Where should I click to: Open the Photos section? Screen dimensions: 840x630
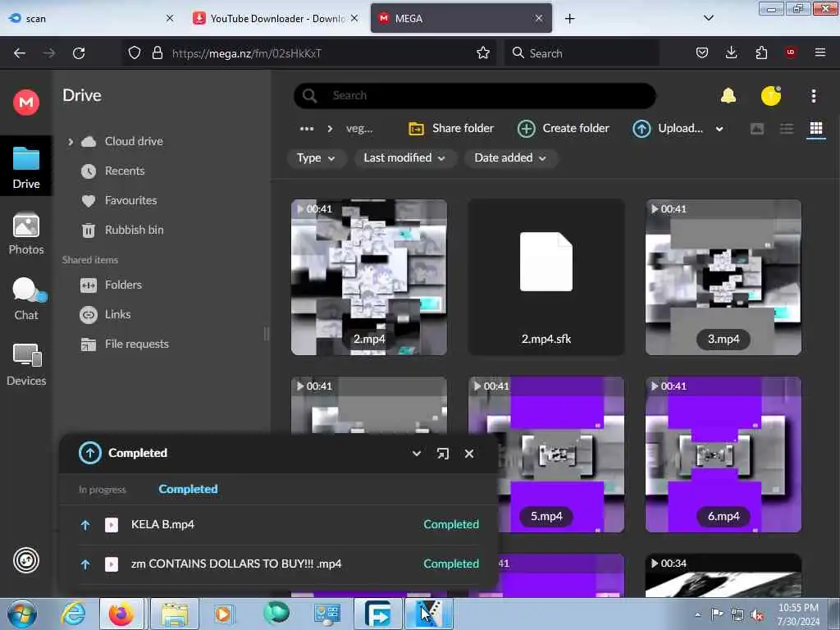point(25,234)
